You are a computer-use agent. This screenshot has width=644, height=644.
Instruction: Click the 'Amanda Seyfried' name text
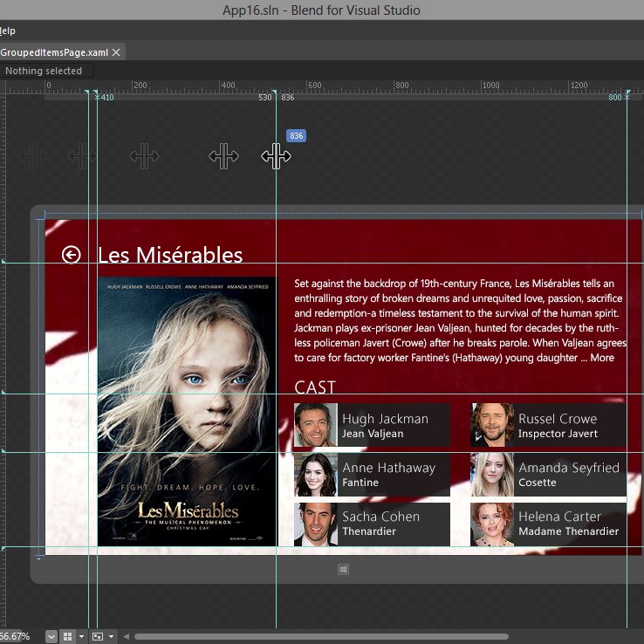(x=569, y=468)
